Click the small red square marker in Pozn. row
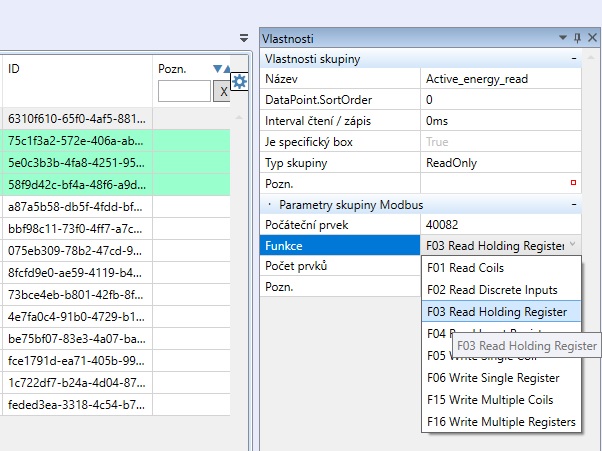The image size is (602, 451). tap(573, 183)
